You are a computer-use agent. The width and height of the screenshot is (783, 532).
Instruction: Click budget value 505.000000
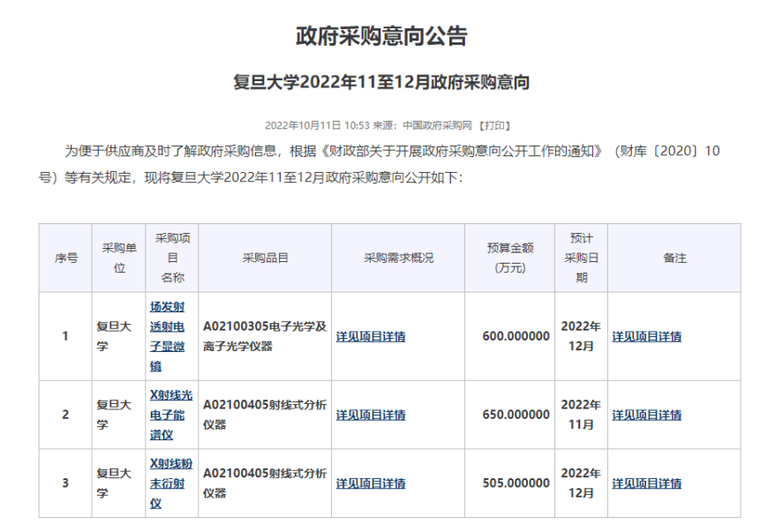pyautogui.click(x=516, y=483)
